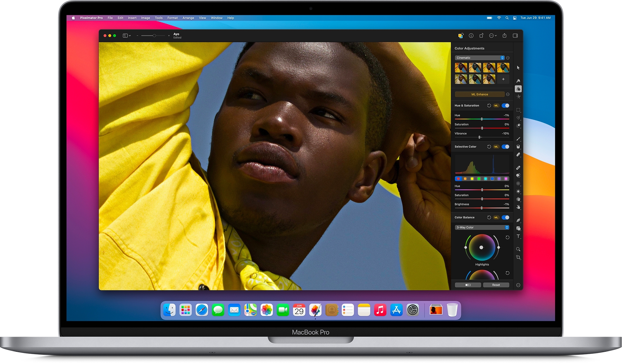Image resolution: width=622 pixels, height=364 pixels.
Task: Open the 3-Way Color dropdown
Action: [x=482, y=227]
